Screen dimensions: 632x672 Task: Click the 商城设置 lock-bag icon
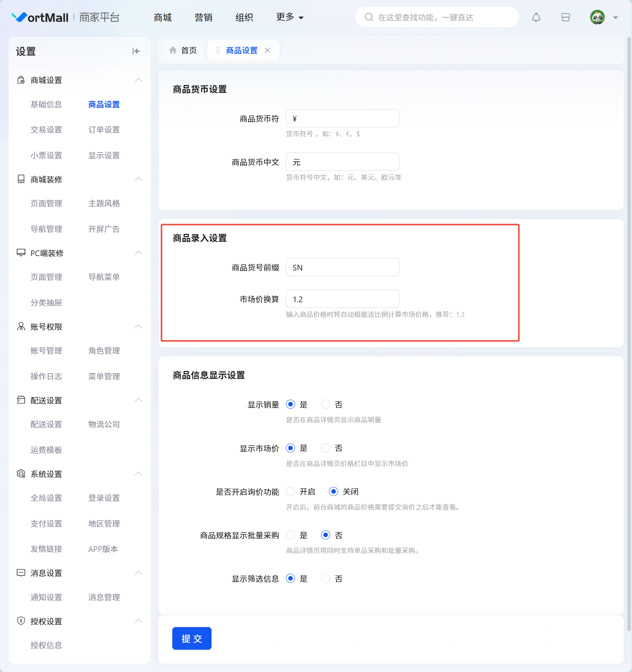click(21, 80)
